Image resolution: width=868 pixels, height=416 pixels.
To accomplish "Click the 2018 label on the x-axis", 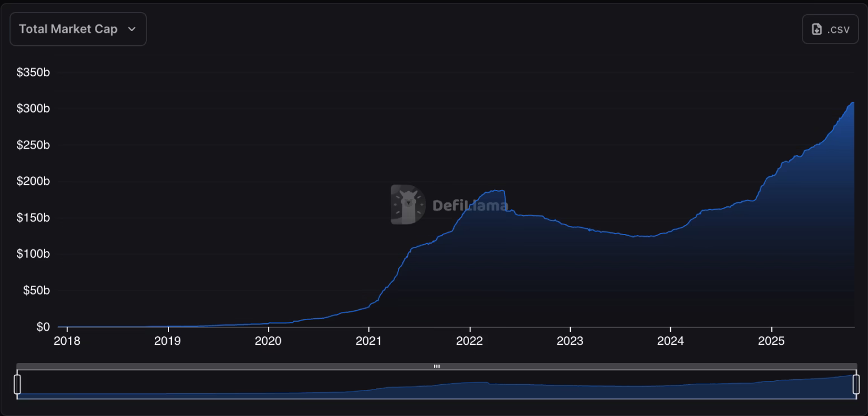I will (67, 341).
